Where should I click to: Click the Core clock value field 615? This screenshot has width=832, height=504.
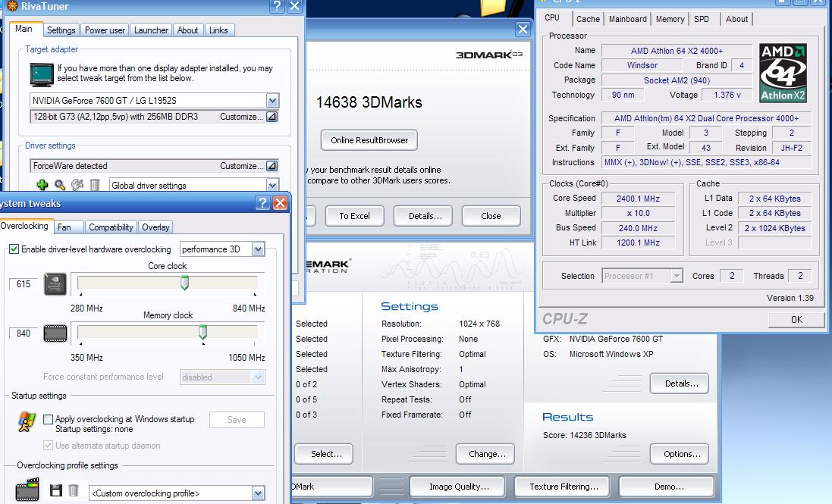(x=24, y=283)
